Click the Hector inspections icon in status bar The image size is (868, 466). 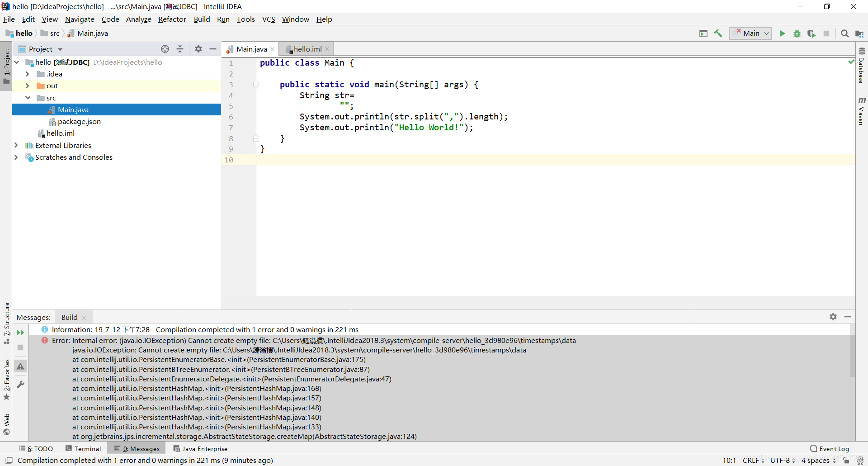tap(860, 460)
